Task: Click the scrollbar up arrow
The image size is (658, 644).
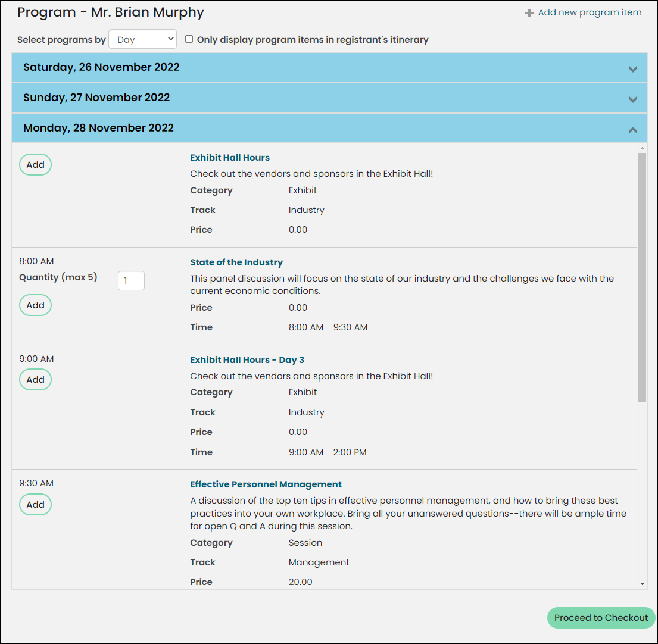Action: click(642, 148)
